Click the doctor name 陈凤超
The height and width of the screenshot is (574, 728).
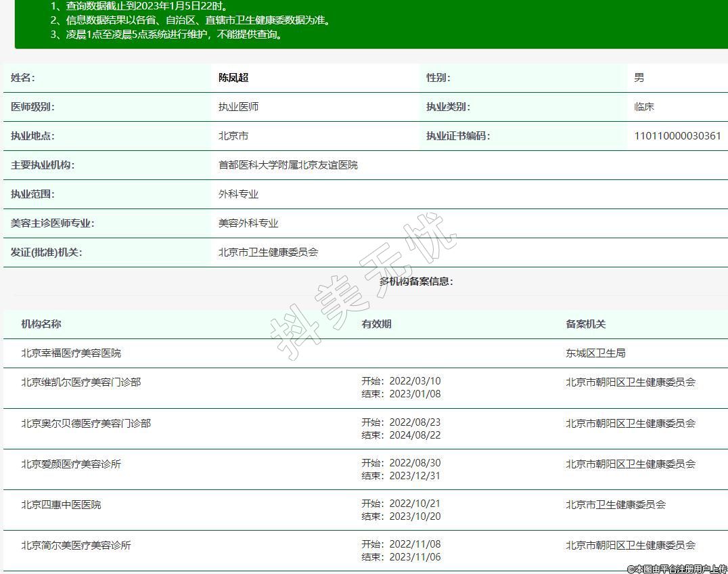click(233, 78)
